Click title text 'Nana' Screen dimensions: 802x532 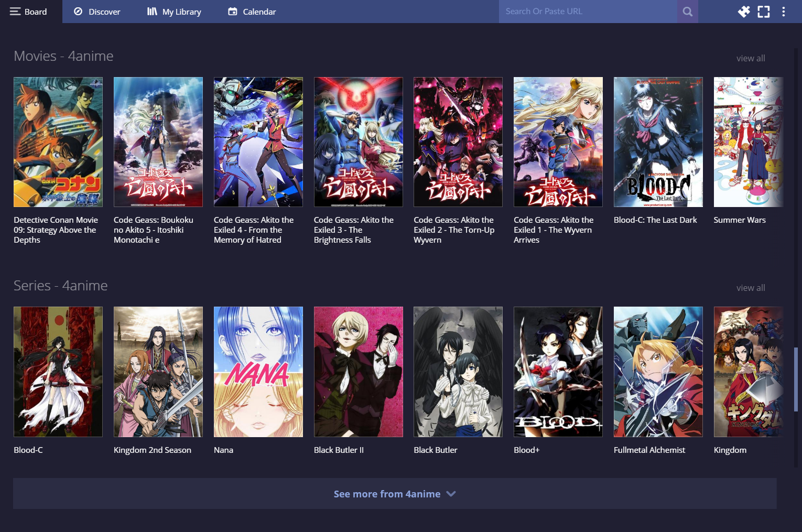pyautogui.click(x=223, y=450)
